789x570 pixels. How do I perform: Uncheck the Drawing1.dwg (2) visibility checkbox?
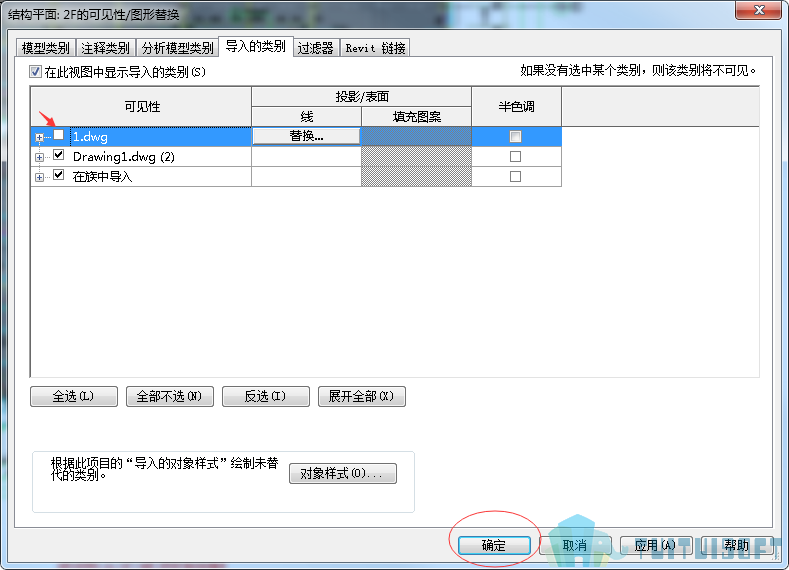coord(59,155)
